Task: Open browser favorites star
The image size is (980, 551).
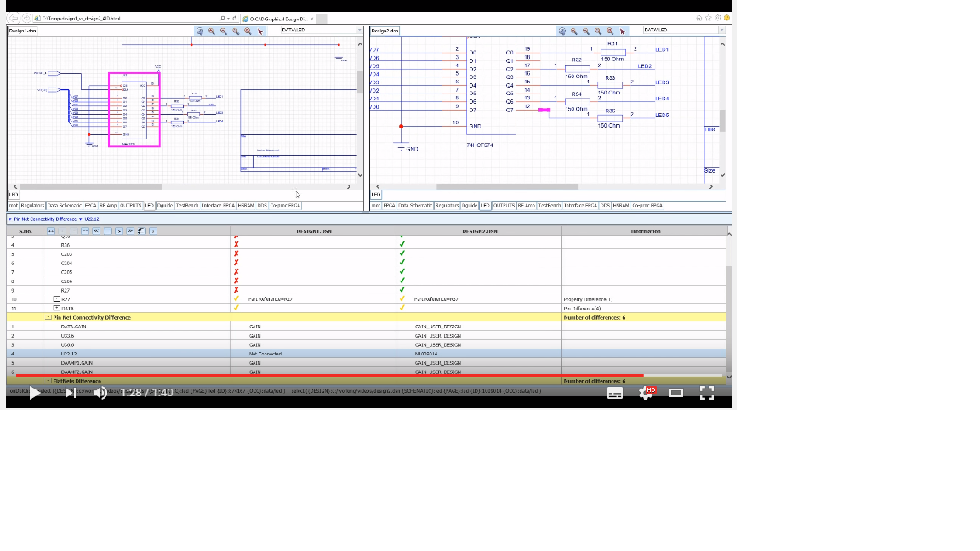Action: [708, 18]
